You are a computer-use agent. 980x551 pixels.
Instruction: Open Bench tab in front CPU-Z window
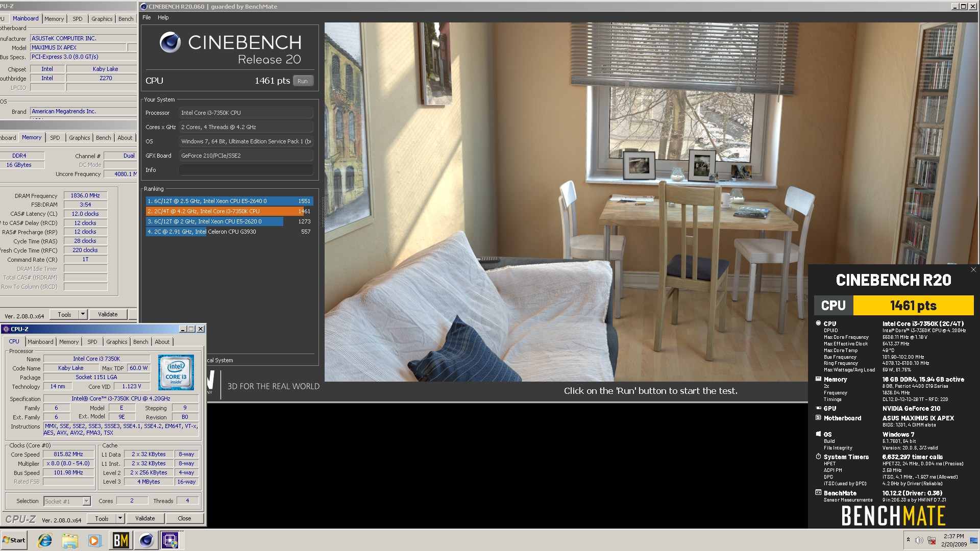tap(141, 342)
